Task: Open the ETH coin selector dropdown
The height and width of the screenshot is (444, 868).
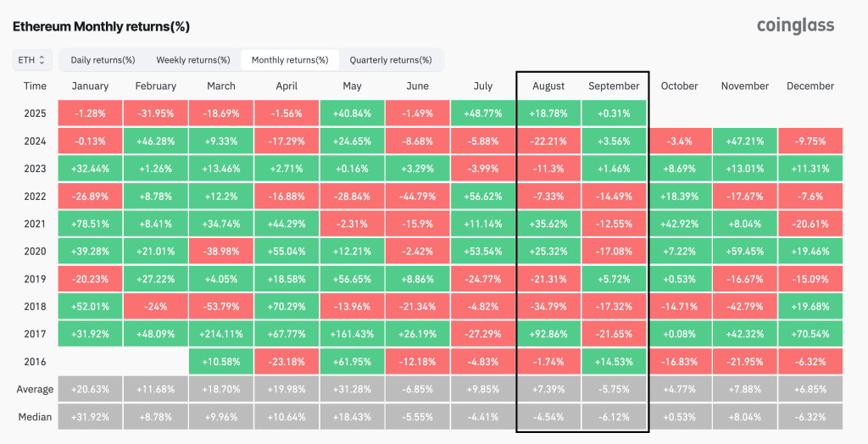Action: (x=33, y=60)
